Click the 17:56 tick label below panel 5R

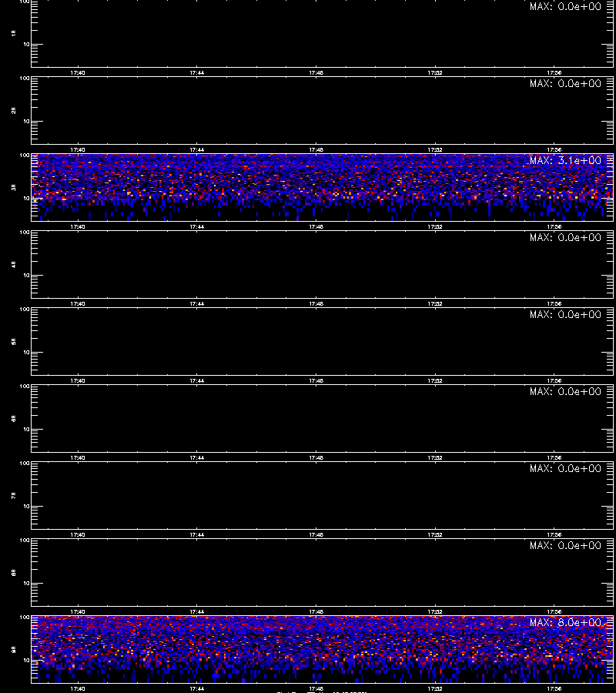(554, 380)
